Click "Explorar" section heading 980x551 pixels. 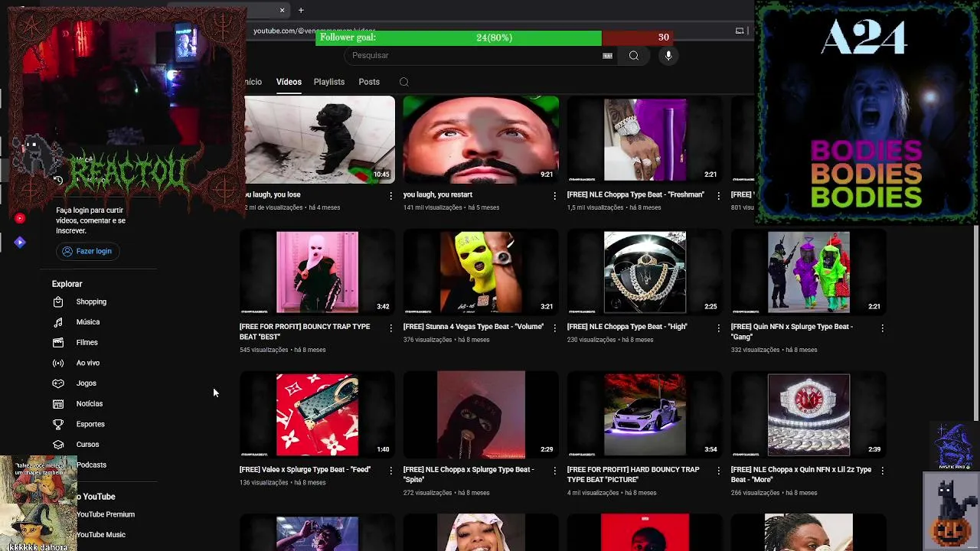[67, 284]
